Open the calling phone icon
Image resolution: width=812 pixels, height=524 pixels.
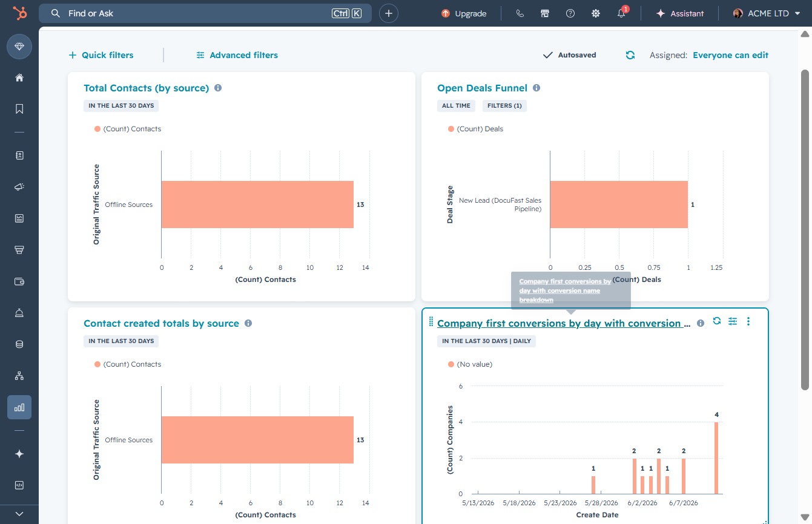pos(520,13)
